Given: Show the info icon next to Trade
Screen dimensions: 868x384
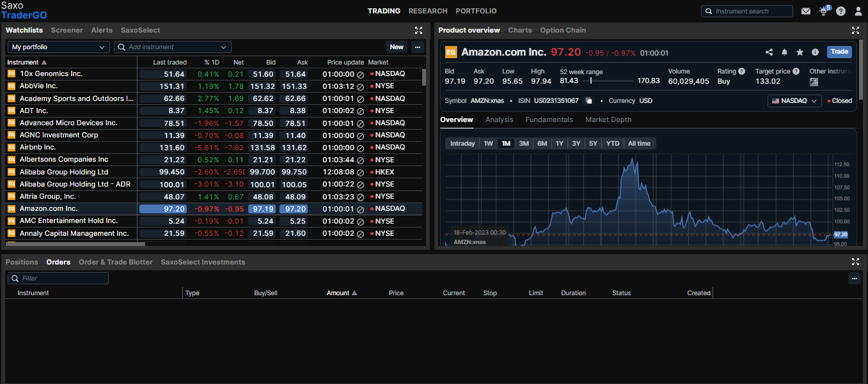Looking at the screenshot, I should coord(815,52).
